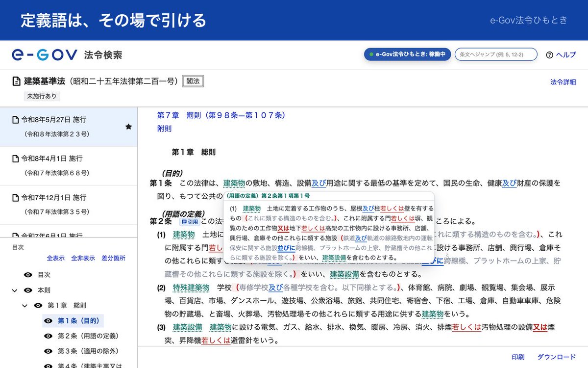Screen dimensions: 588x368
Task: Select 本則 tree item
Action: tap(44, 290)
